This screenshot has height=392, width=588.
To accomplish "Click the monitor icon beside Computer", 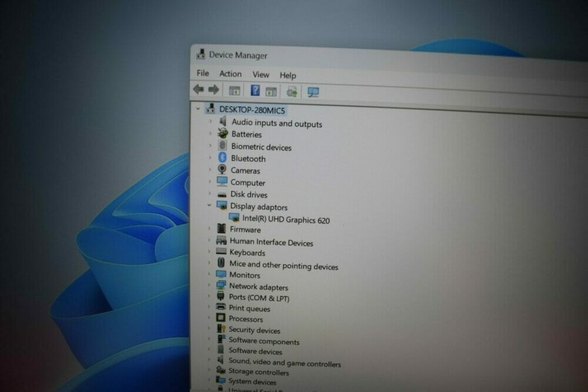I will pos(222,182).
